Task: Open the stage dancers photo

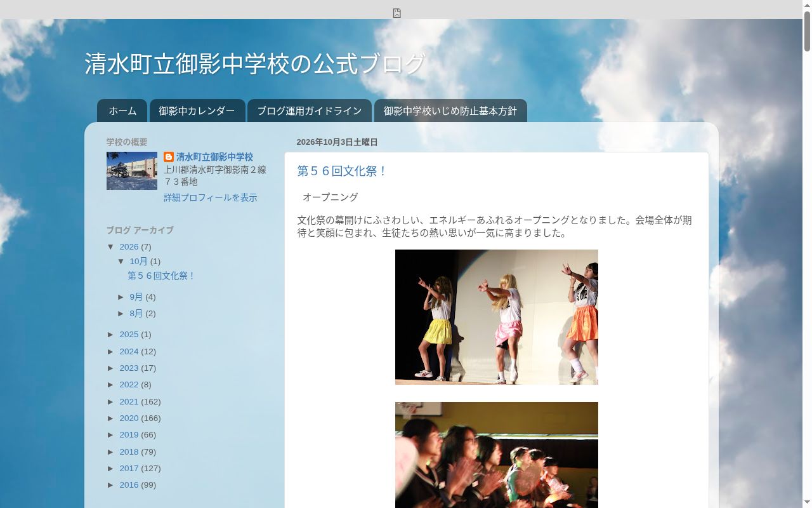Action: click(x=497, y=317)
